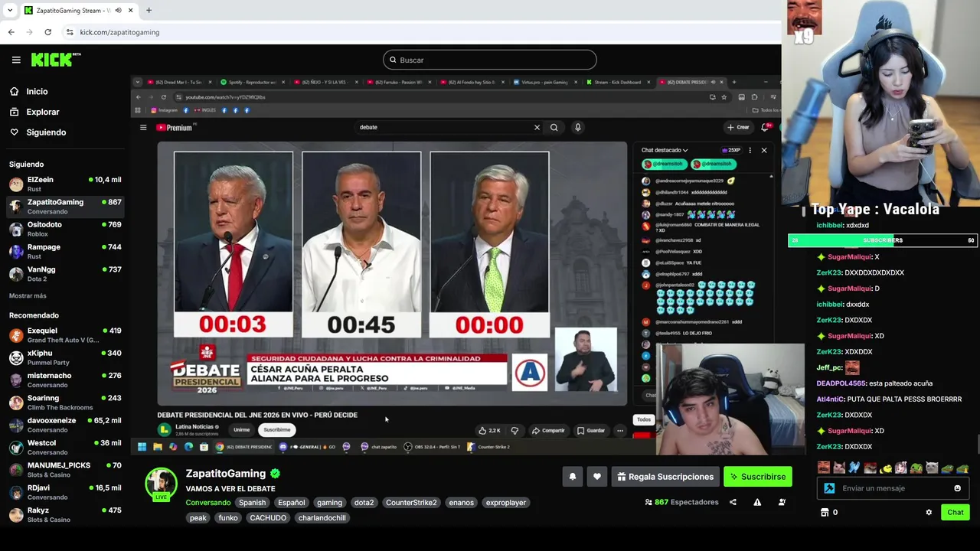The image size is (980, 551).
Task: Close the ZapatitoGaming Stream browser tab
Action: pyautogui.click(x=130, y=11)
